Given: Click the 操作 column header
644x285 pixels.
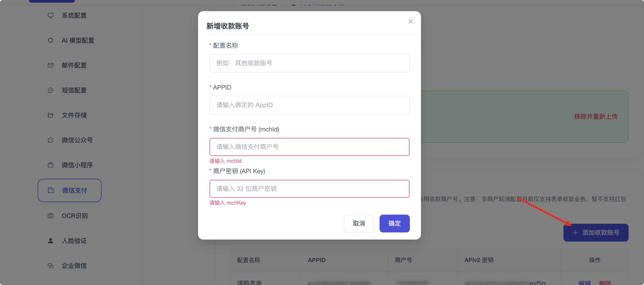Looking at the screenshot, I should (595, 260).
